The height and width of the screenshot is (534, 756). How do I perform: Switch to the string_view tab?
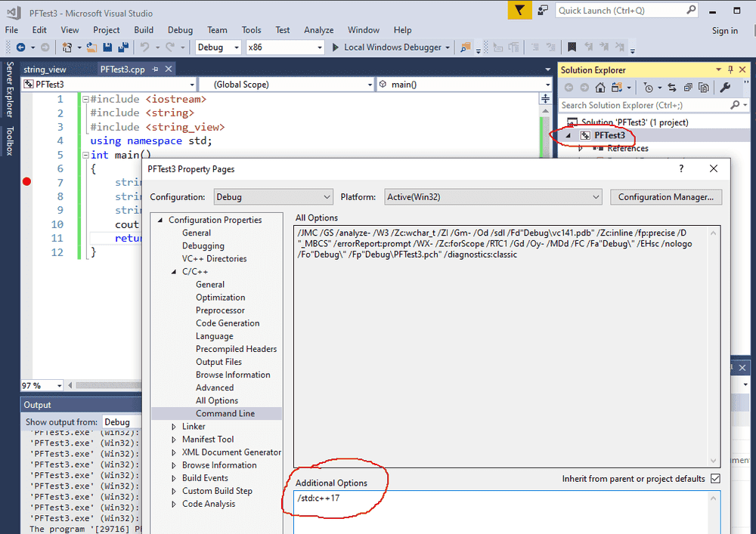point(45,69)
